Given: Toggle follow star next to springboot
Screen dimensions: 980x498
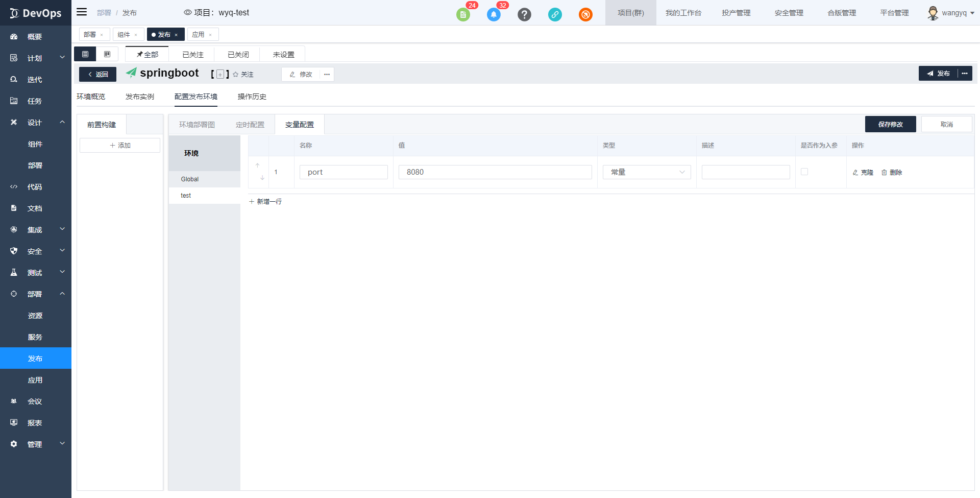Looking at the screenshot, I should pos(235,74).
